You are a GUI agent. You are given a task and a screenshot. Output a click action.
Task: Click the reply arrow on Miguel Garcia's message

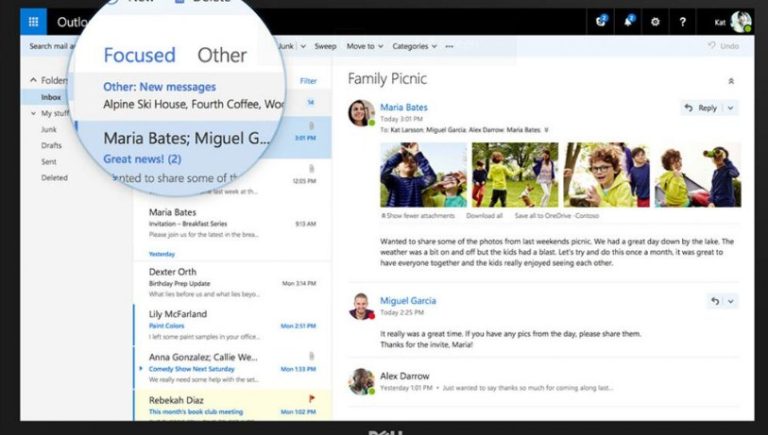pos(714,301)
